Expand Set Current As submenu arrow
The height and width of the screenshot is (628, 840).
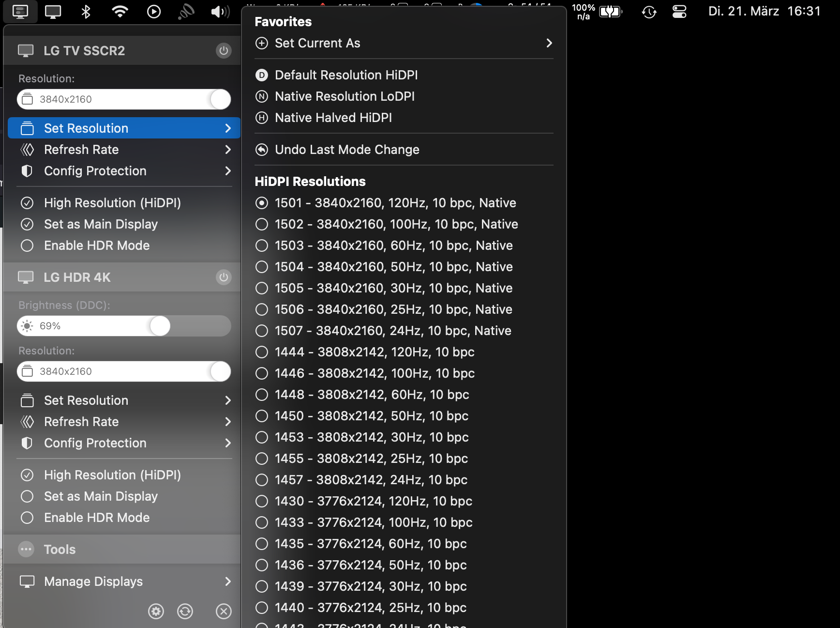click(x=549, y=43)
